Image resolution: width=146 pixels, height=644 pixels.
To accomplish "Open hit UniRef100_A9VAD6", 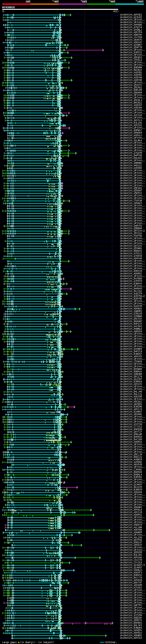I will point(131,25).
